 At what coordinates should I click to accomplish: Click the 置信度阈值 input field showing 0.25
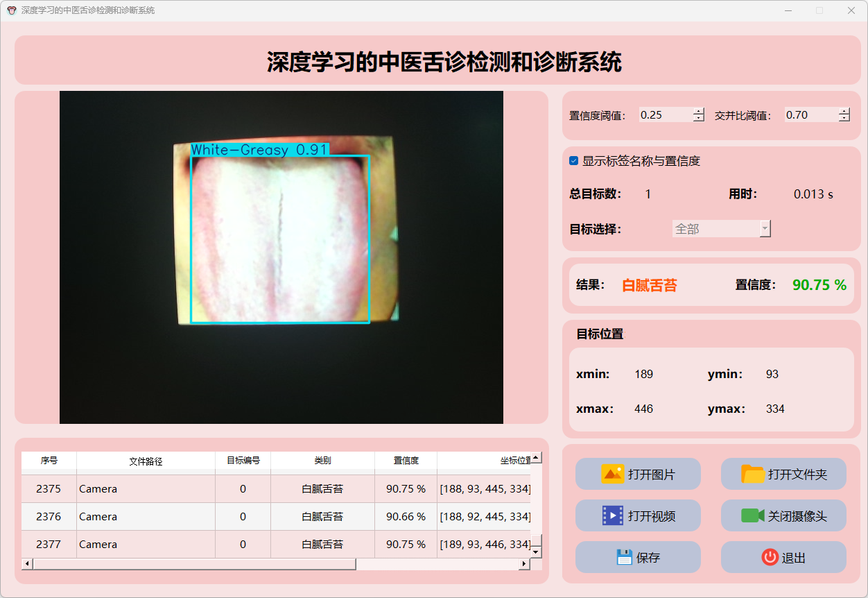664,115
